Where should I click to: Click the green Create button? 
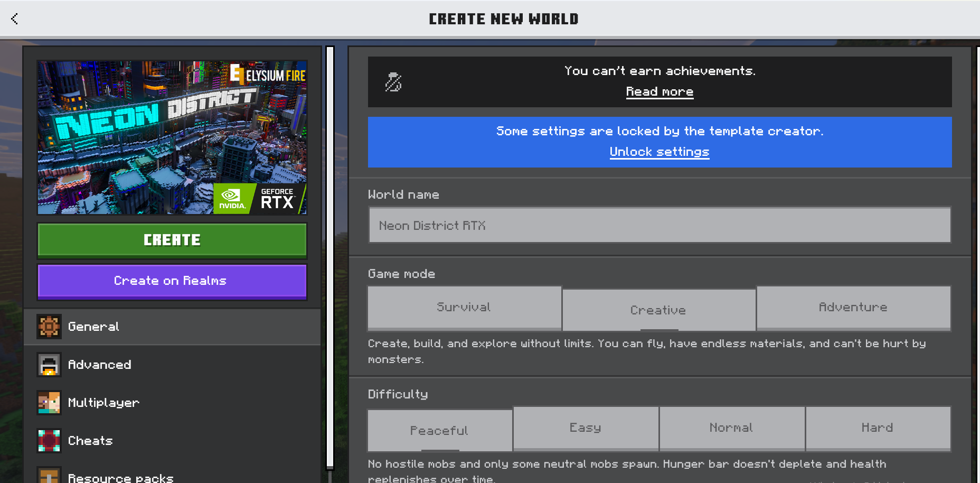[172, 240]
